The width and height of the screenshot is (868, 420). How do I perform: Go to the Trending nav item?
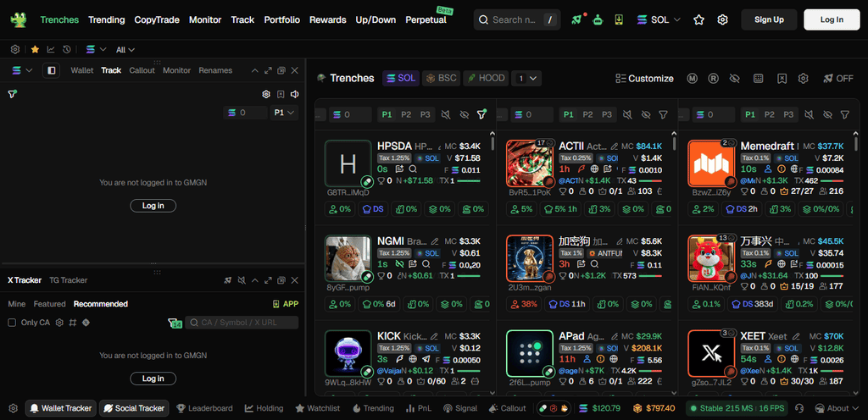[x=106, y=19]
